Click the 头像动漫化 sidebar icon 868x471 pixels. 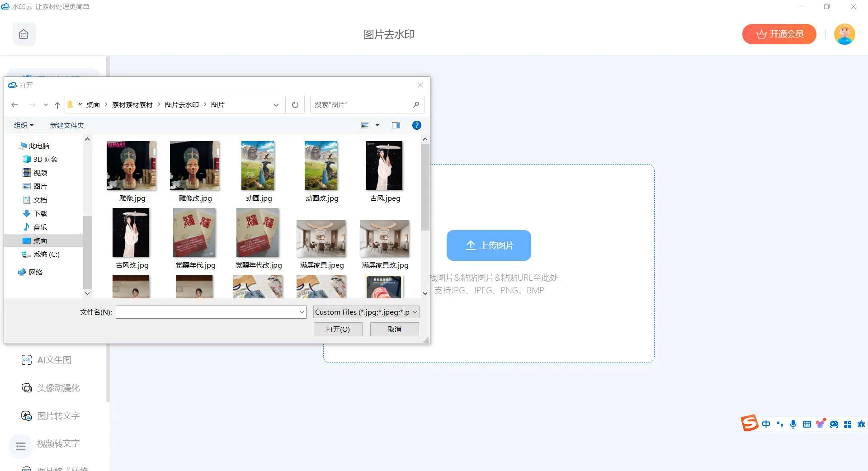(27, 388)
